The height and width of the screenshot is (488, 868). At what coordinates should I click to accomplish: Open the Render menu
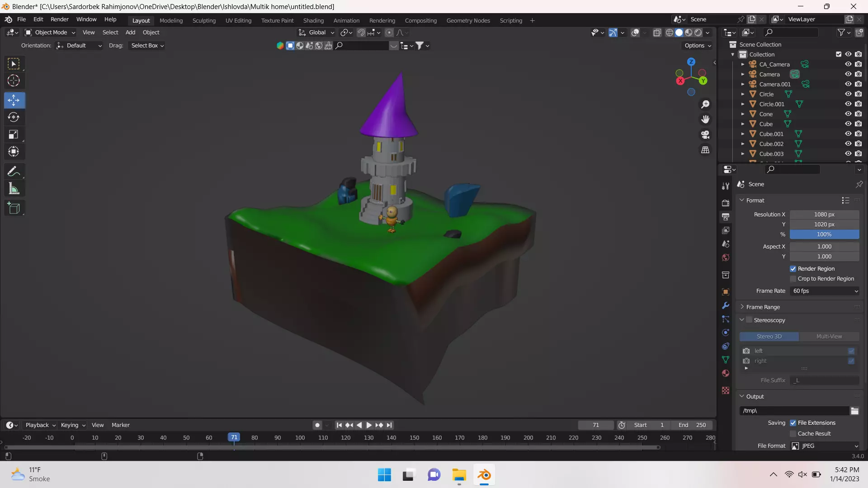59,19
